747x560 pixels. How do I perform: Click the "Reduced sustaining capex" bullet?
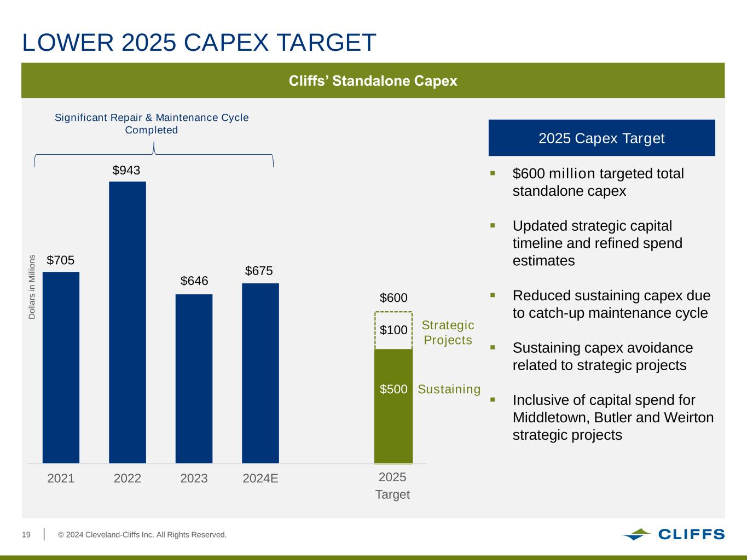[x=611, y=305]
